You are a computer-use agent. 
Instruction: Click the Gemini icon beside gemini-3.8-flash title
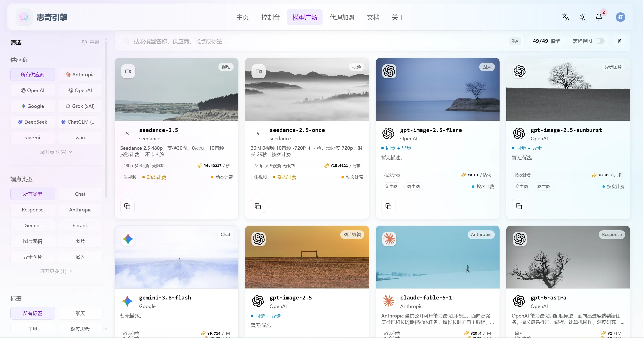127,301
